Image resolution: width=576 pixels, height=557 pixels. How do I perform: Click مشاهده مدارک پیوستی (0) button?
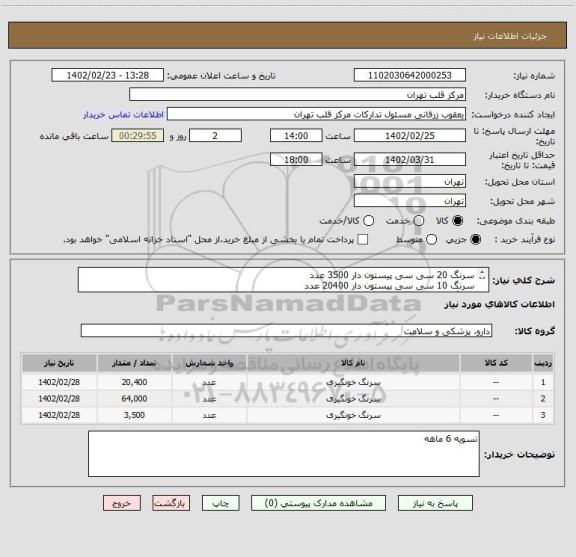318,503
